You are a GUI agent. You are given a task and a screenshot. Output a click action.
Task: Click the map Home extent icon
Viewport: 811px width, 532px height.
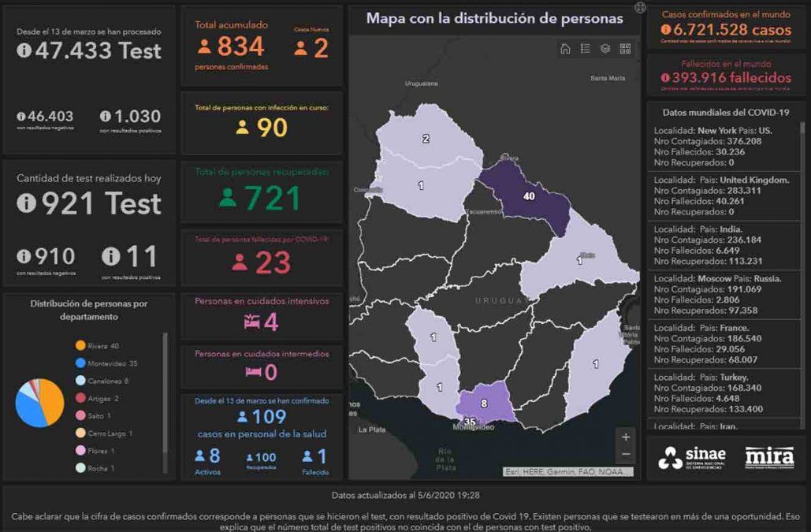tap(565, 49)
